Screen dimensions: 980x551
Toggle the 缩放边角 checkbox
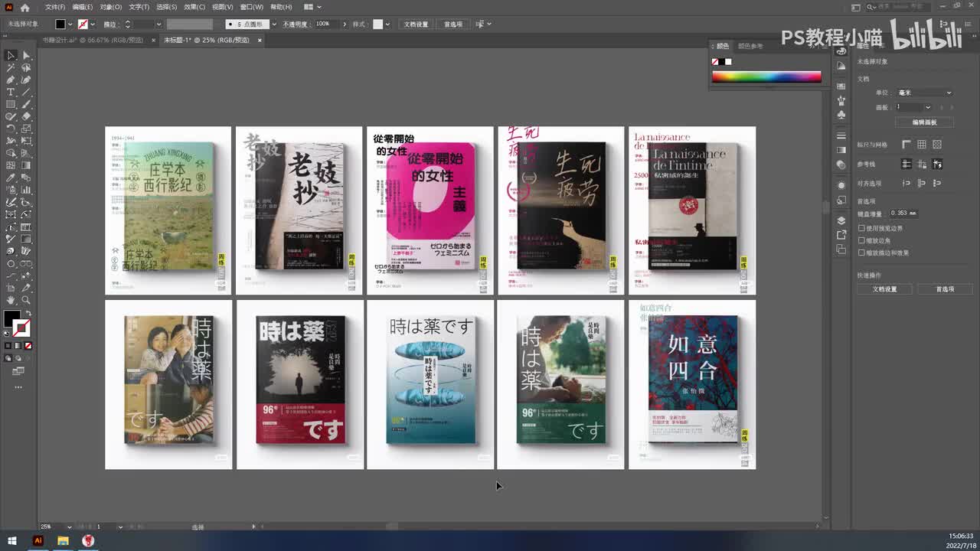click(x=862, y=240)
